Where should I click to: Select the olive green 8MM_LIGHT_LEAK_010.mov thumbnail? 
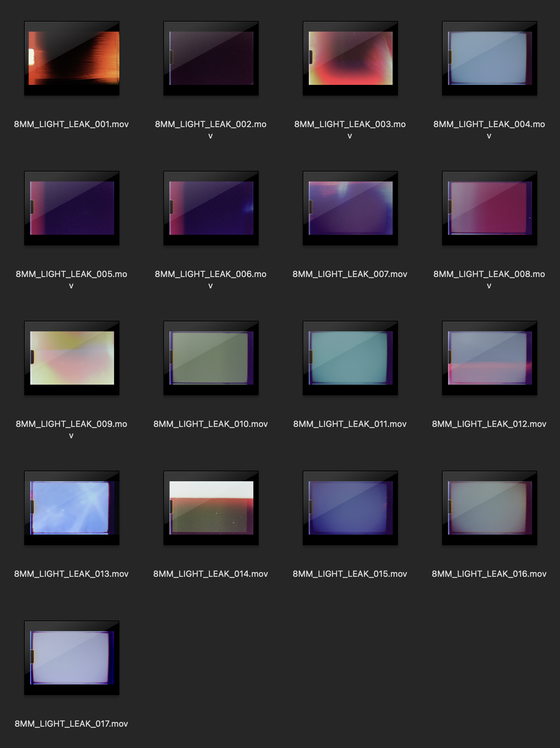click(x=211, y=358)
